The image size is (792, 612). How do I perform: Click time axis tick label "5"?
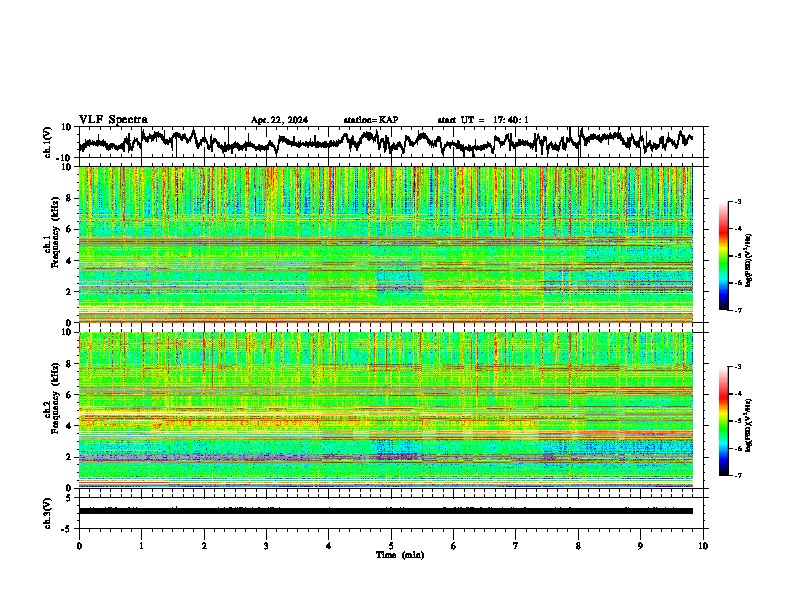click(x=391, y=546)
